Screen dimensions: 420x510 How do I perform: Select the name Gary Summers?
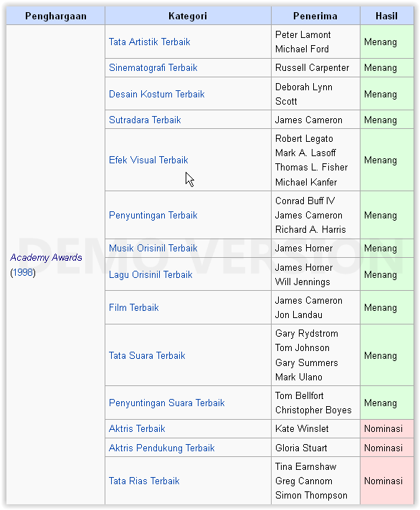(x=307, y=363)
